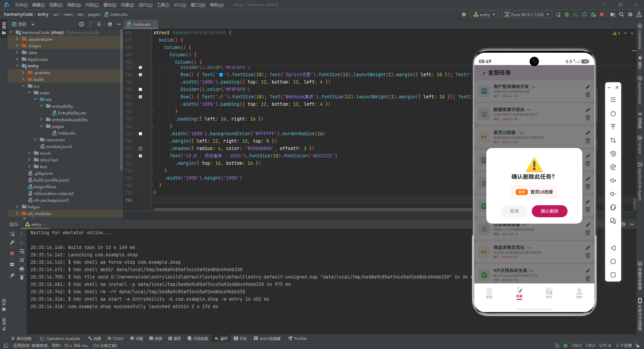Start debugging entry with the bug icon

point(567,14)
